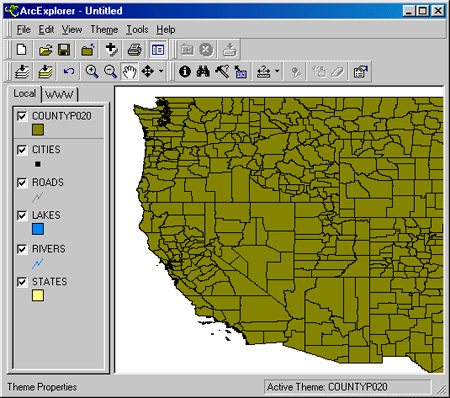
Task: Click the Close Project folder icon
Action: tap(88, 50)
